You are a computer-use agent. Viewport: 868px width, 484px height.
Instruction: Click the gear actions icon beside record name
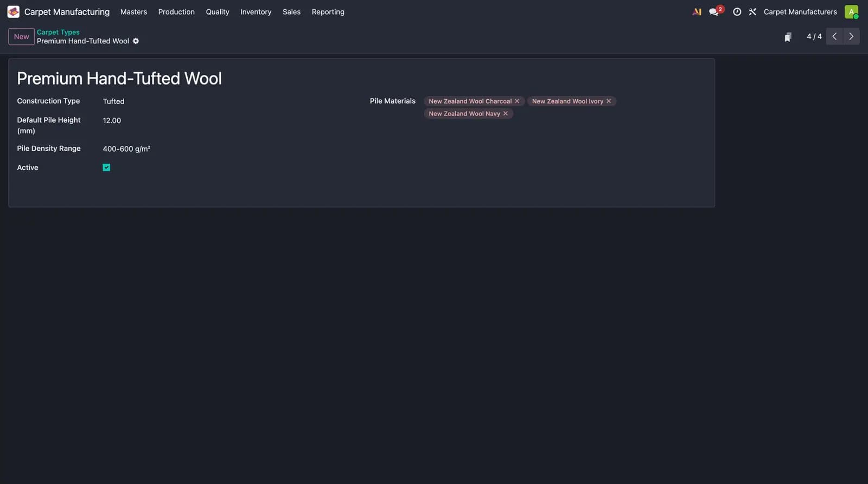click(136, 41)
